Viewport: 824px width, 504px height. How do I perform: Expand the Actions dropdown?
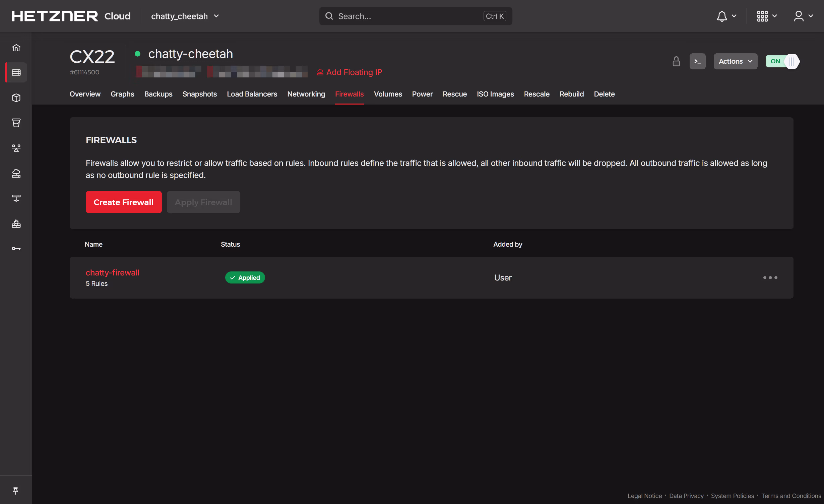click(x=735, y=61)
